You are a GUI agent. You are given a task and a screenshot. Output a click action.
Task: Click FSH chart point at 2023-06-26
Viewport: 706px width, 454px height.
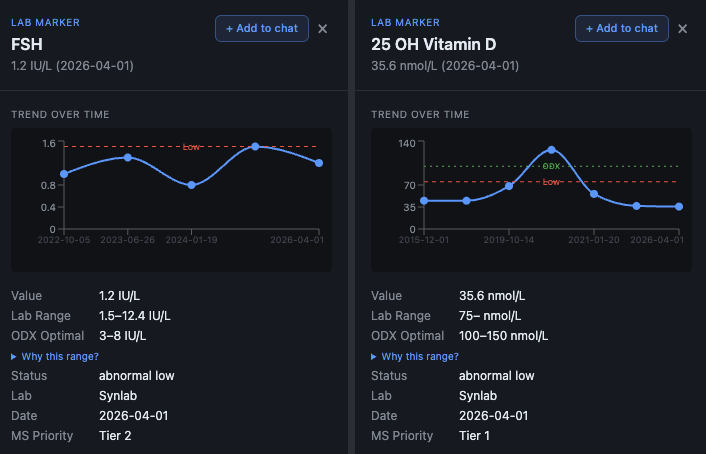(x=128, y=157)
